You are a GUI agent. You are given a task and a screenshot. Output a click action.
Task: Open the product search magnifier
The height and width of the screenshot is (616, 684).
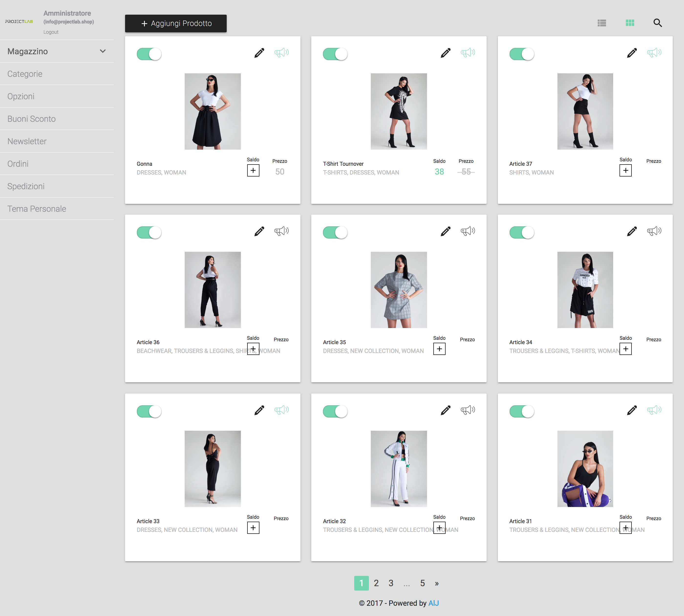(657, 23)
